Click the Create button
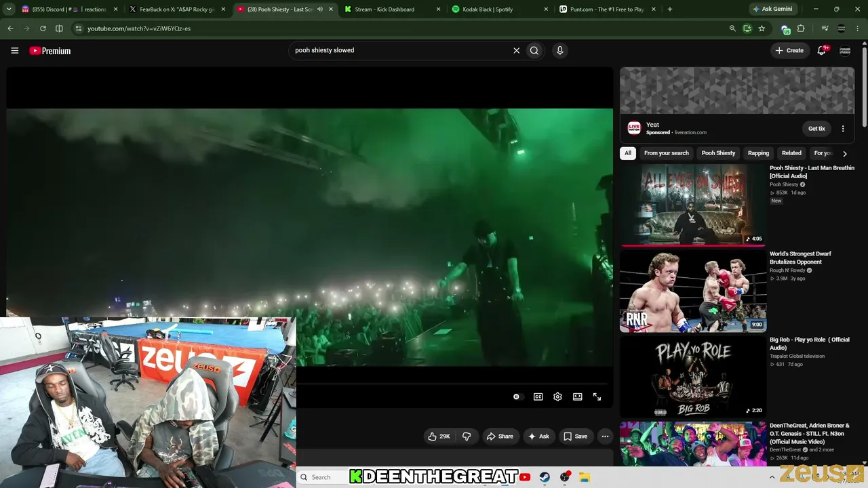Image resolution: width=868 pixels, height=488 pixels. pyautogui.click(x=790, y=50)
